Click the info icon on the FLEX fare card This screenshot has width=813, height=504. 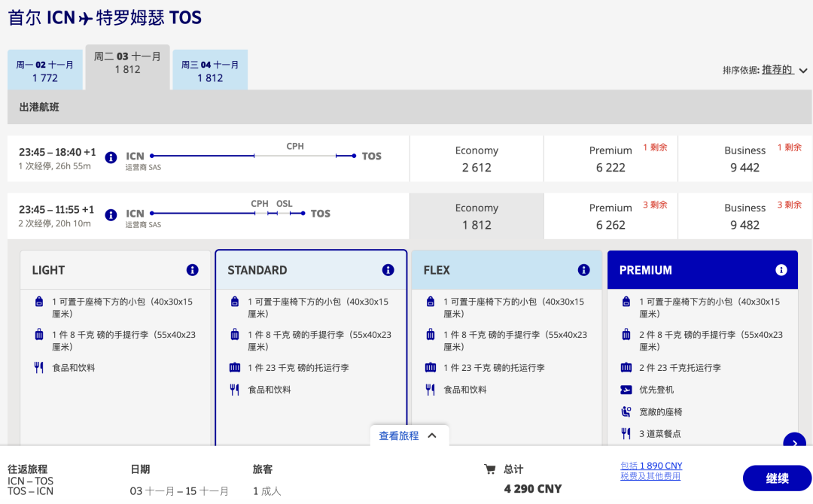point(583,269)
